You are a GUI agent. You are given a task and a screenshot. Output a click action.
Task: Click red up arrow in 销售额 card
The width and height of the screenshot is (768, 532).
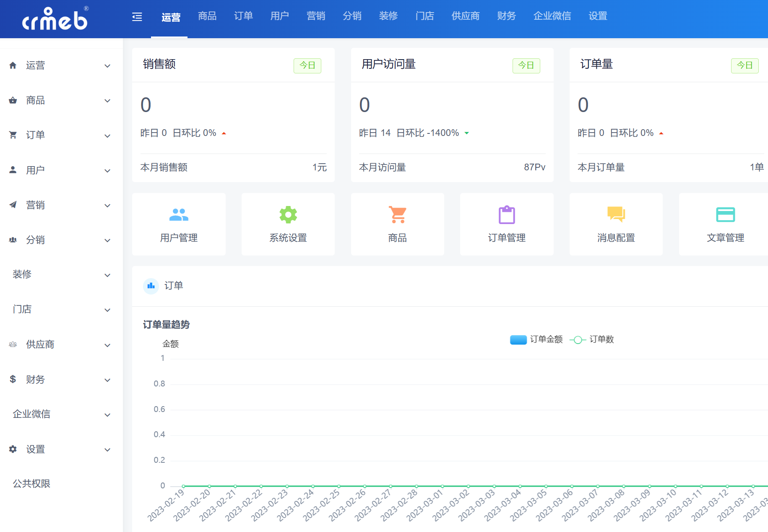[224, 133]
